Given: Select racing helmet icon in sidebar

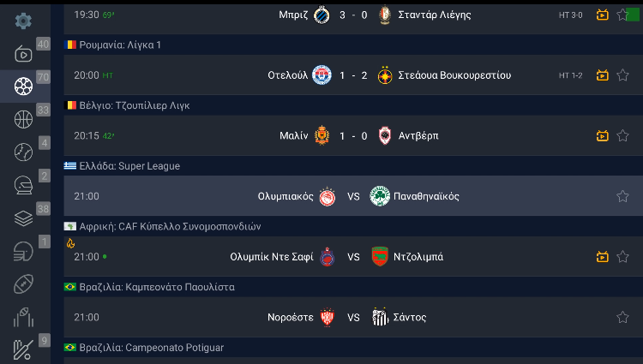Looking at the screenshot, I should [24, 185].
